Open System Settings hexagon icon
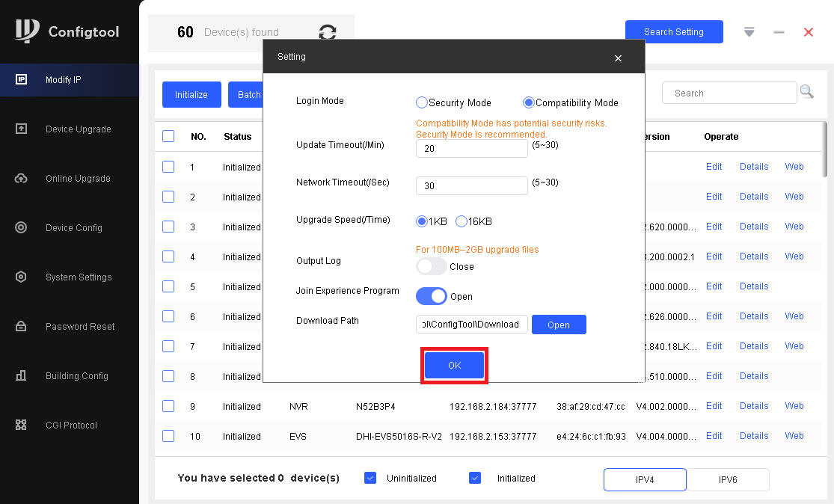This screenshot has width=834, height=504. (22, 277)
